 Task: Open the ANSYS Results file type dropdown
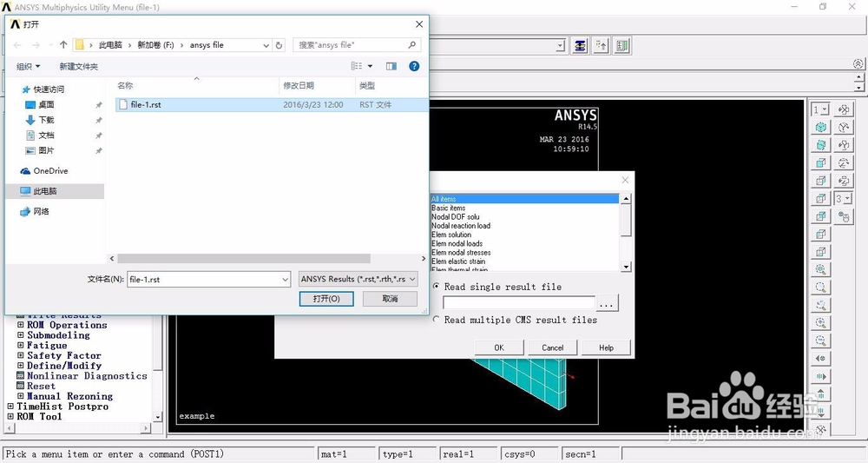click(358, 279)
